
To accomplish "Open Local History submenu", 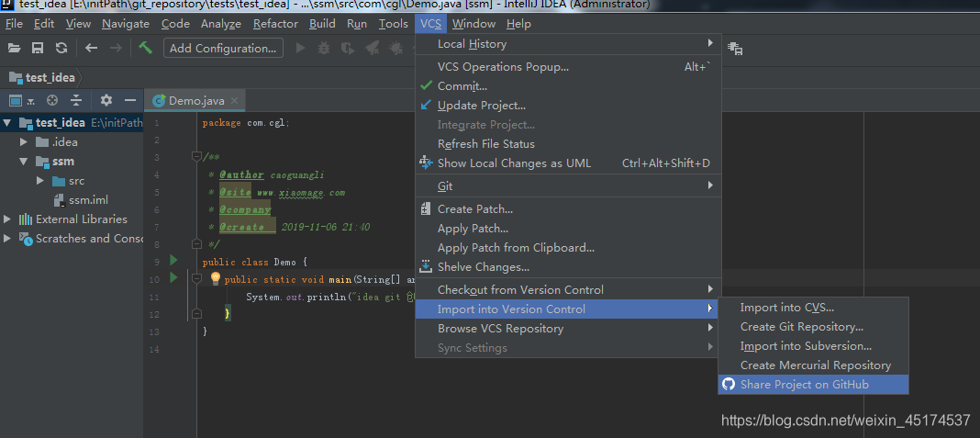I will pyautogui.click(x=568, y=44).
